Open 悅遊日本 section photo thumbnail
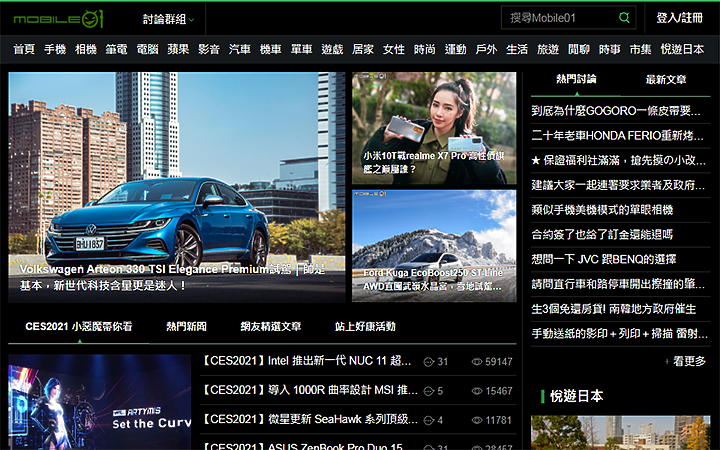This screenshot has height=450, width=720. [620, 433]
